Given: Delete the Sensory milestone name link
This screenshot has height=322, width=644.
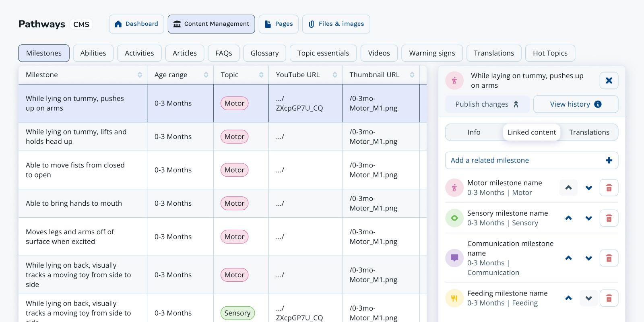Looking at the screenshot, I should [x=609, y=218].
